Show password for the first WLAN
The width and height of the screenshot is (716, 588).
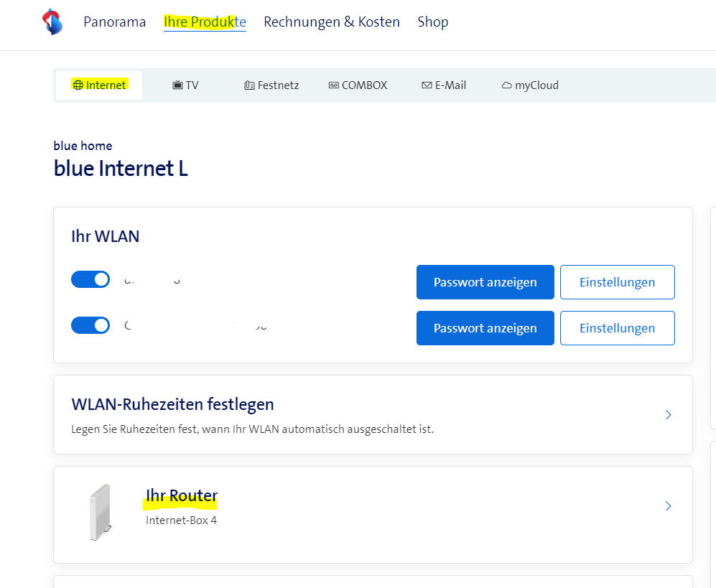(x=485, y=282)
